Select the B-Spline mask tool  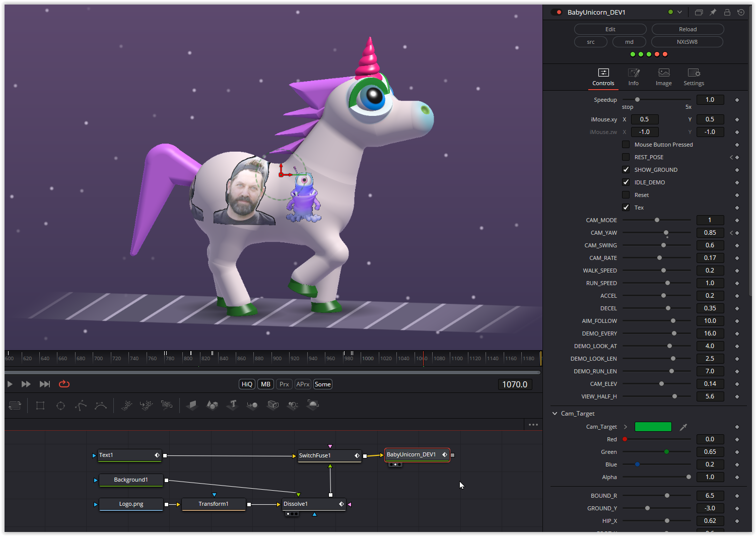(101, 406)
